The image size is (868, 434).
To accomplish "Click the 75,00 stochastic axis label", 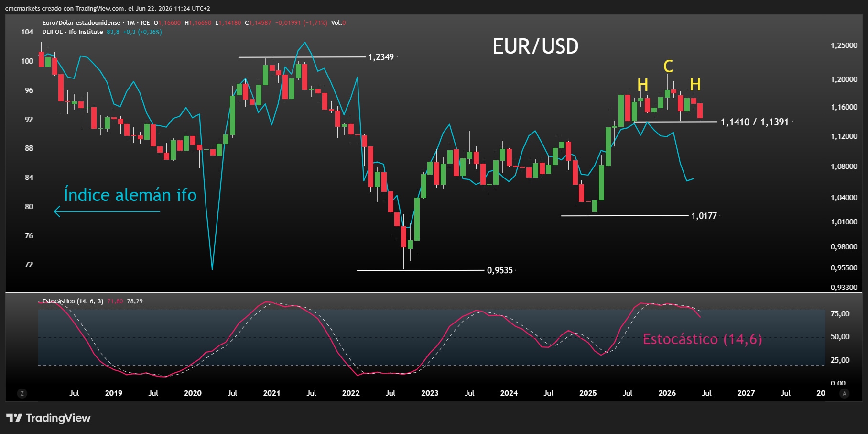I will click(840, 313).
